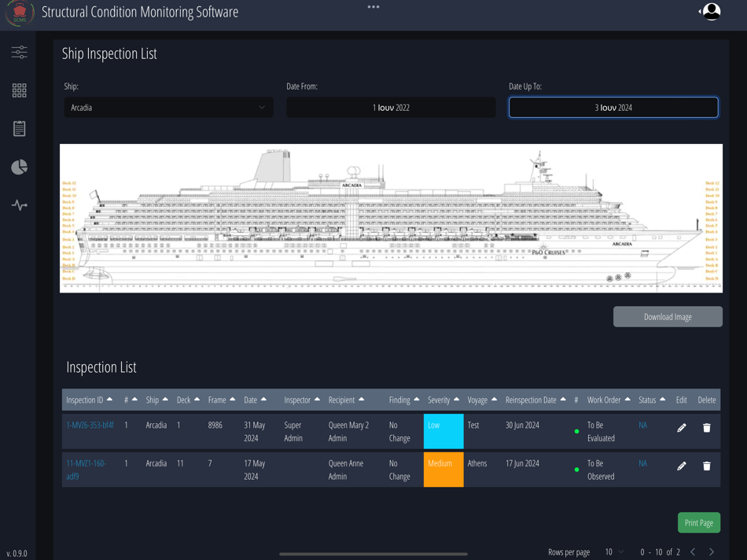
Task: Click the SCMS logo in top bar
Action: [x=19, y=13]
